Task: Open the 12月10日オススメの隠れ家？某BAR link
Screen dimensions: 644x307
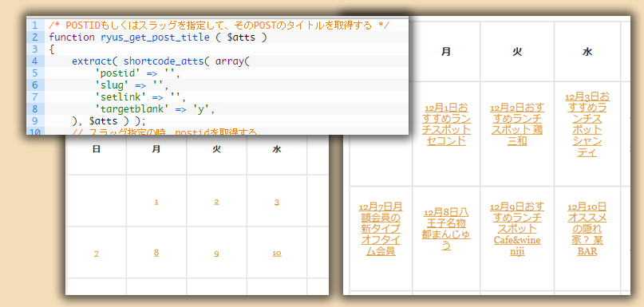Action: [587, 229]
